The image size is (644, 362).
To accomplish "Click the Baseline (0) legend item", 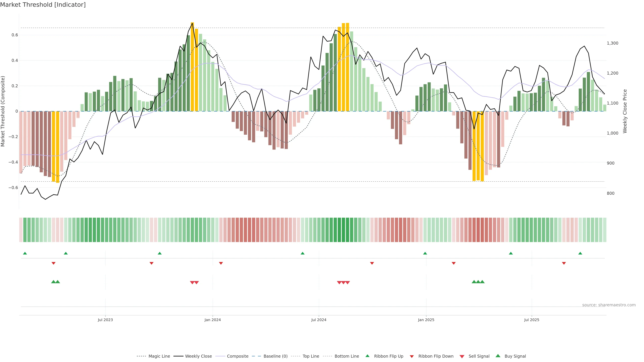I will tap(276, 356).
